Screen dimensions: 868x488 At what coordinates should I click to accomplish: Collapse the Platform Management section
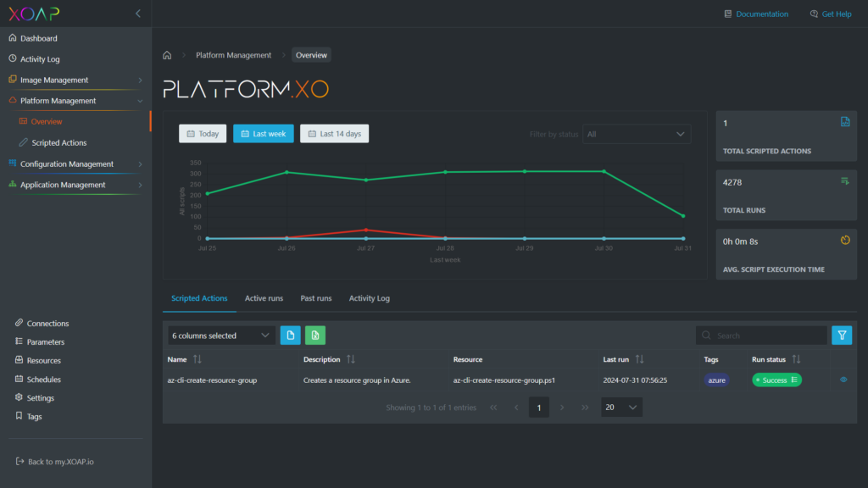[x=75, y=101]
